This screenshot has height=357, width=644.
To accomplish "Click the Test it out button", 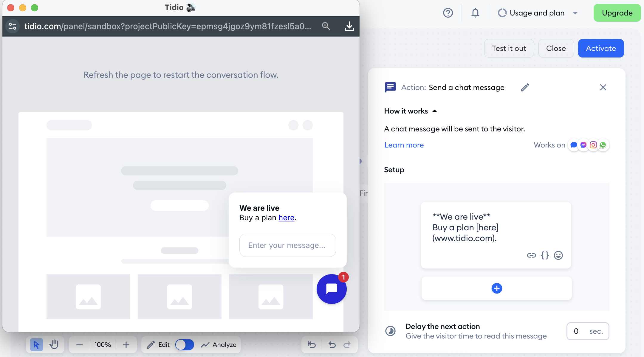I will click(509, 48).
